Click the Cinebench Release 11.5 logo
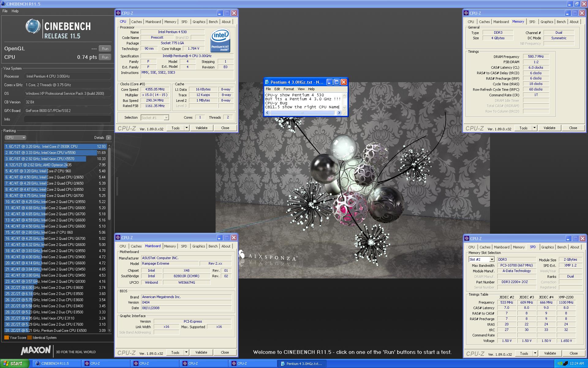 [58, 29]
